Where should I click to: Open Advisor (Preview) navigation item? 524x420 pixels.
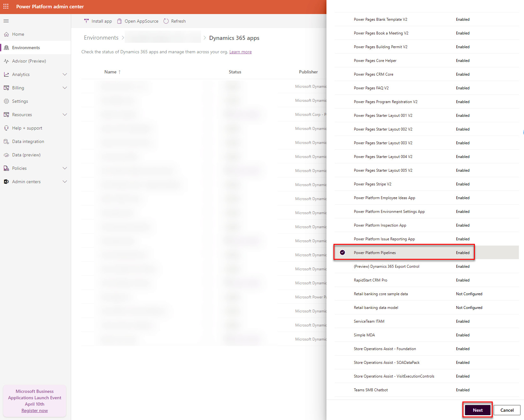pos(35,61)
